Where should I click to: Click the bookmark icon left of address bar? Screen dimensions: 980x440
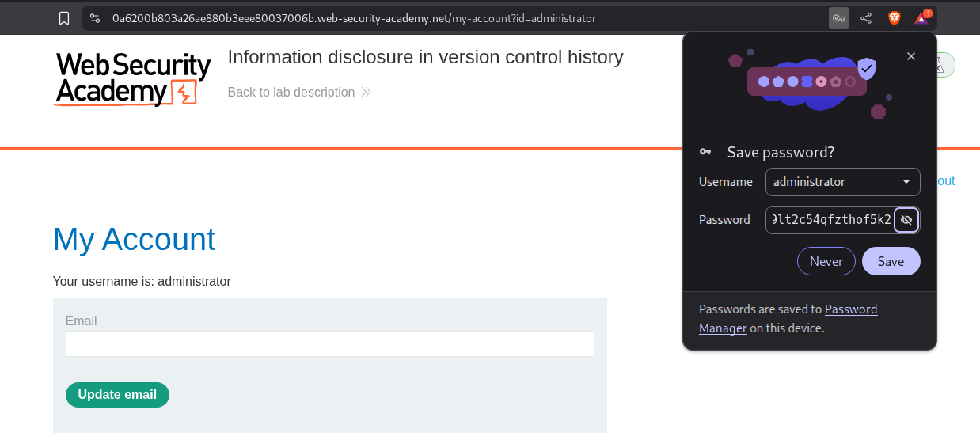[64, 18]
